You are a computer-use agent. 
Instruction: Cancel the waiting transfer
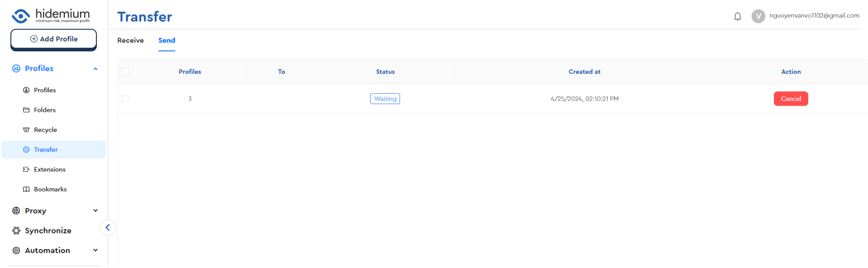coord(791,99)
